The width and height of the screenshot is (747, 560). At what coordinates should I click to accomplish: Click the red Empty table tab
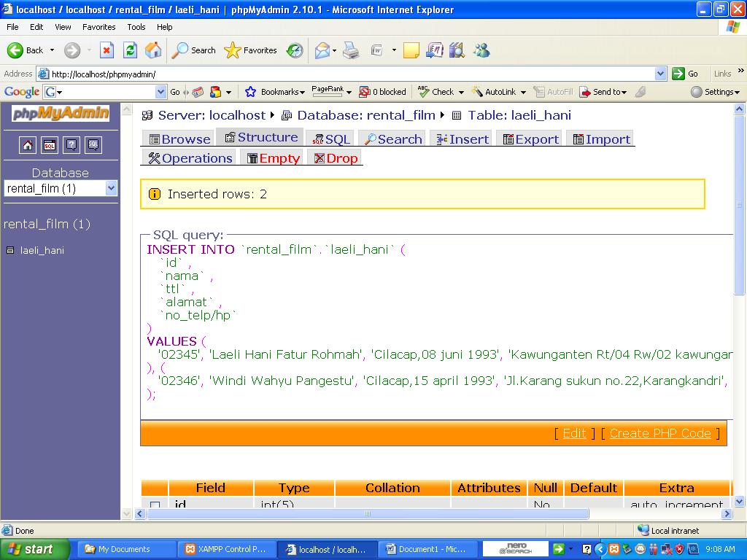(273, 158)
